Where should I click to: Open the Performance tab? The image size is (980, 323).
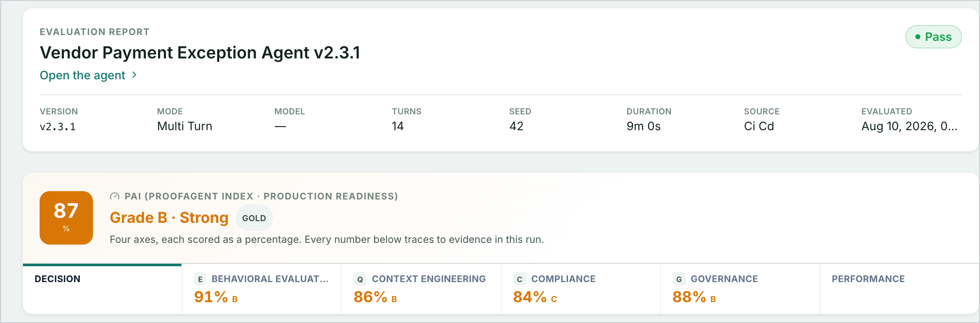(x=900, y=289)
